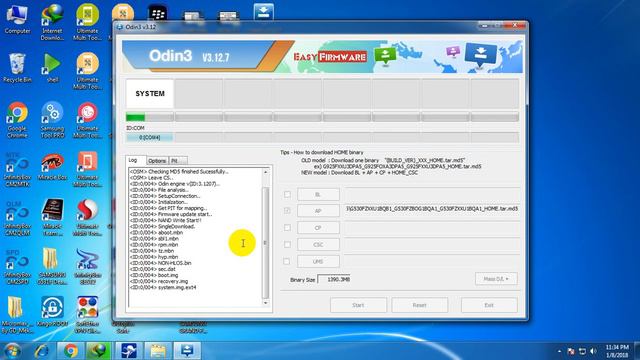Click the CSC file button
Image resolution: width=640 pixels, height=360 pixels.
point(318,244)
